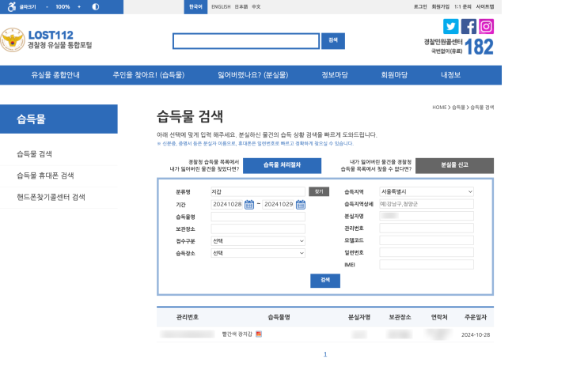
Task: Decrease font size with minus icon
Action: (x=47, y=7)
